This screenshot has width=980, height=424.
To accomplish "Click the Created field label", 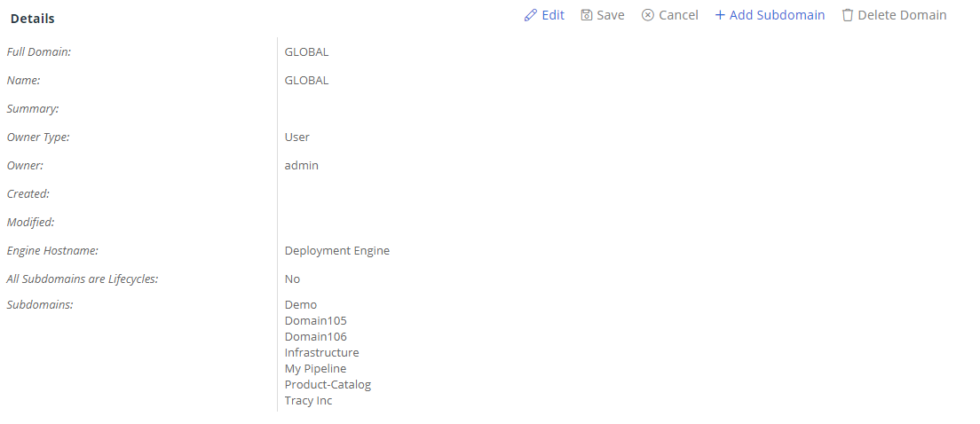I will tap(28, 193).
